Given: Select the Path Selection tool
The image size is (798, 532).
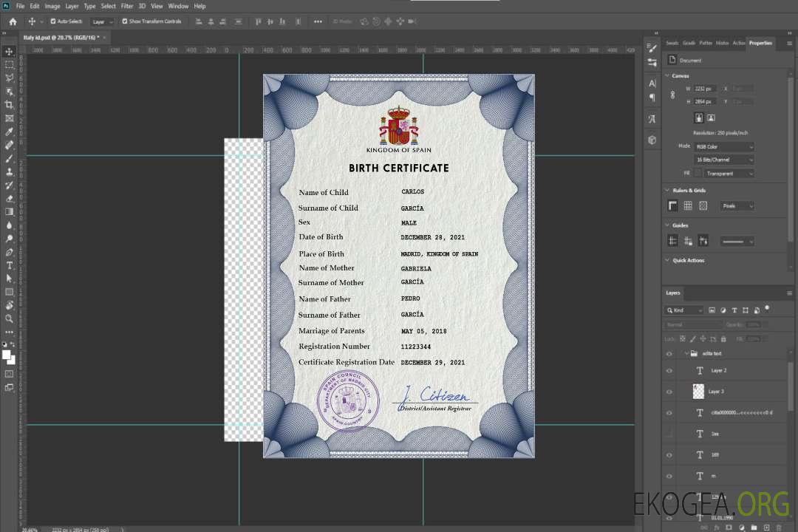Looking at the screenshot, I should tap(9, 279).
